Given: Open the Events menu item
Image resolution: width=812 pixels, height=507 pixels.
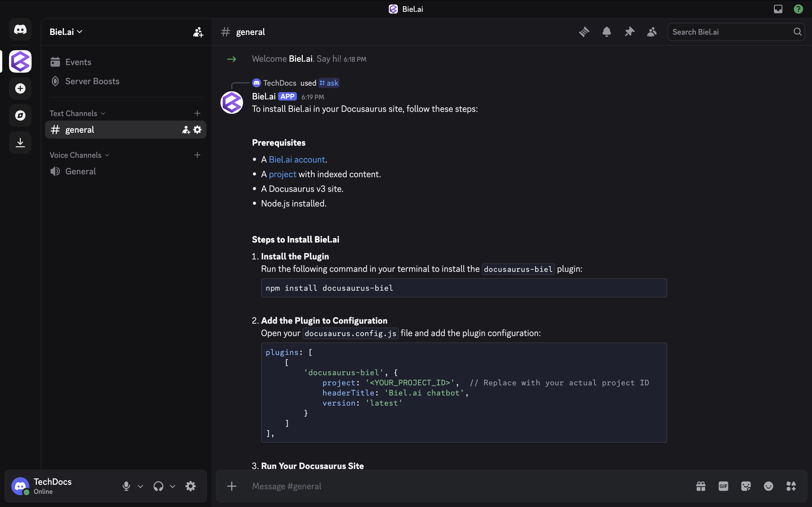Looking at the screenshot, I should pyautogui.click(x=78, y=62).
